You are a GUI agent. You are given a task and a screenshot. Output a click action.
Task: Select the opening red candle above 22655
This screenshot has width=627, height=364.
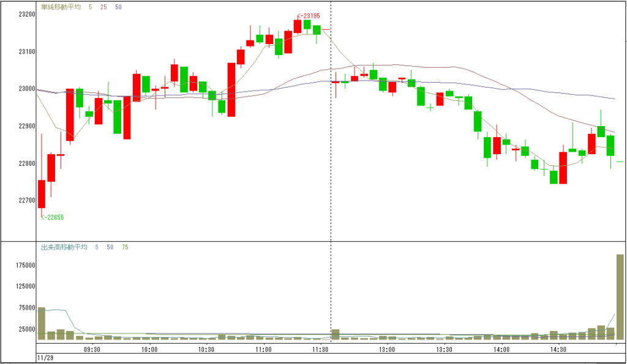point(42,194)
